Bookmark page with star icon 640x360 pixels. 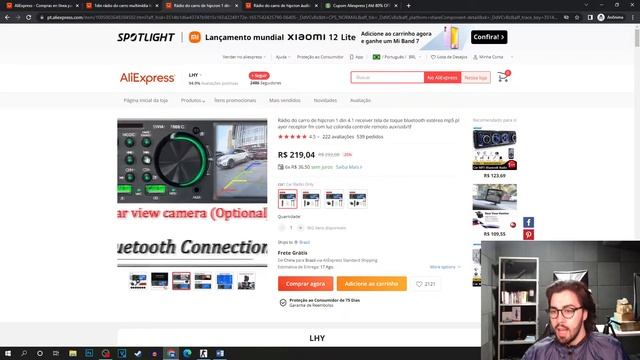coord(577,17)
